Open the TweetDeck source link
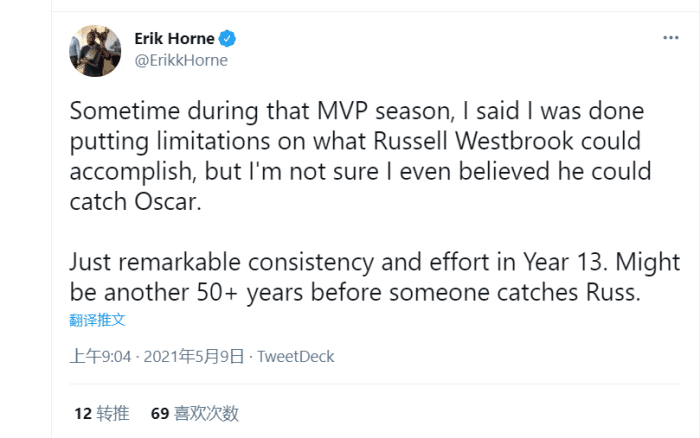Viewport: 700px width, 438px height. (295, 357)
